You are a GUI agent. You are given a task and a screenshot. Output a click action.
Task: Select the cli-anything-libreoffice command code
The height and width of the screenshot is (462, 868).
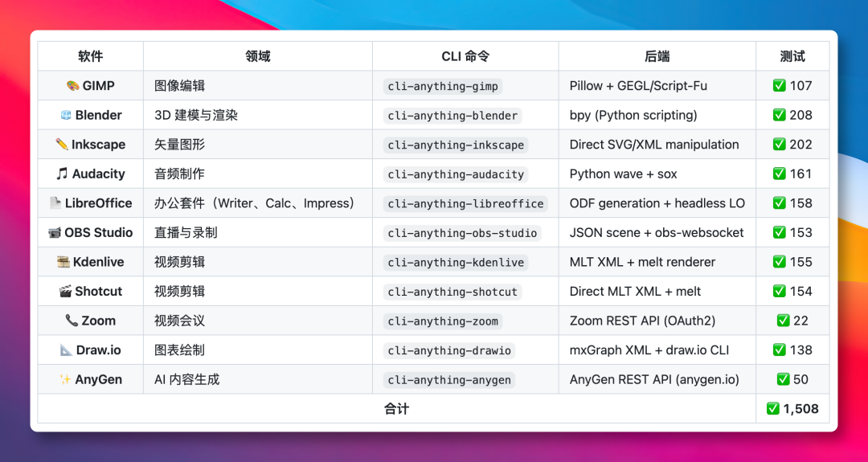tap(465, 203)
